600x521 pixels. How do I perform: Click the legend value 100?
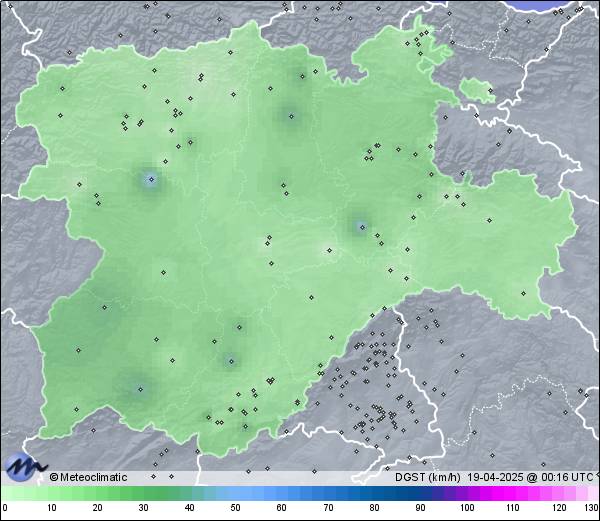pos(467,508)
